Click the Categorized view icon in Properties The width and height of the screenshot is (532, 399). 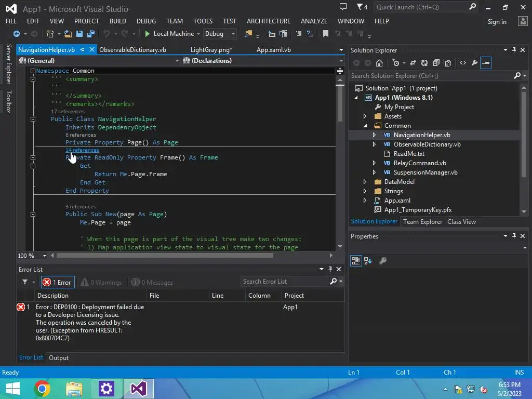[x=356, y=261]
